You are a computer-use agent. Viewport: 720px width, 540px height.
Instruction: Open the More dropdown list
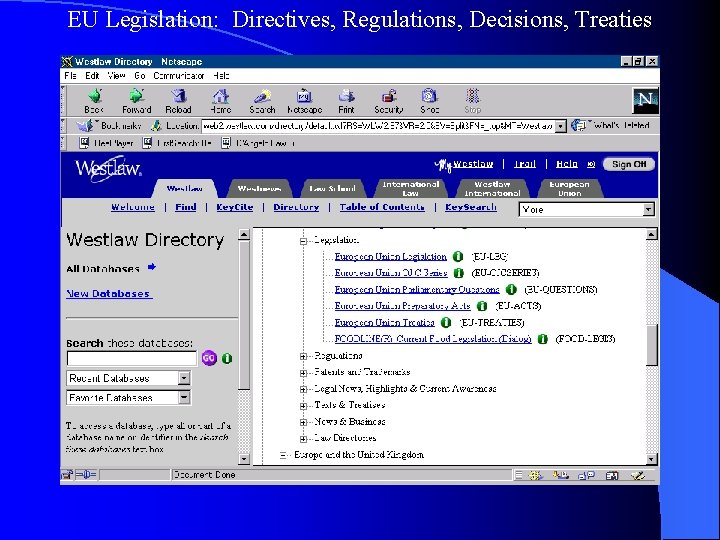pos(586,209)
